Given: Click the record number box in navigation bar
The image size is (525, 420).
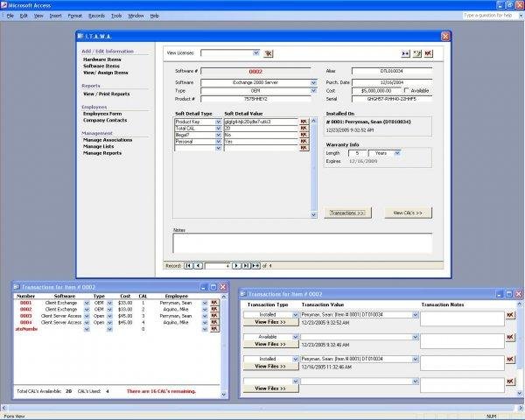Looking at the screenshot, I should click(217, 266).
